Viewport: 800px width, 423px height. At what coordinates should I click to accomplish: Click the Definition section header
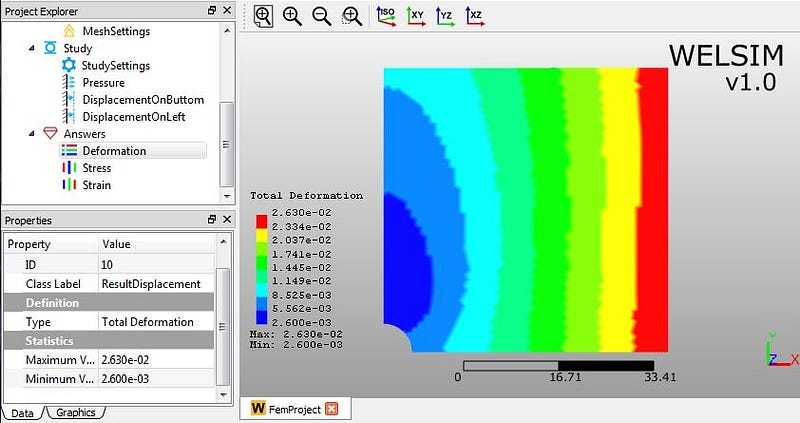(109, 303)
